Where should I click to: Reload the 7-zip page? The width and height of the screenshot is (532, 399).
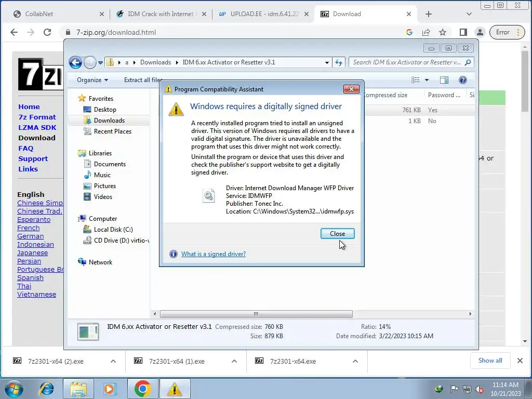(47, 32)
